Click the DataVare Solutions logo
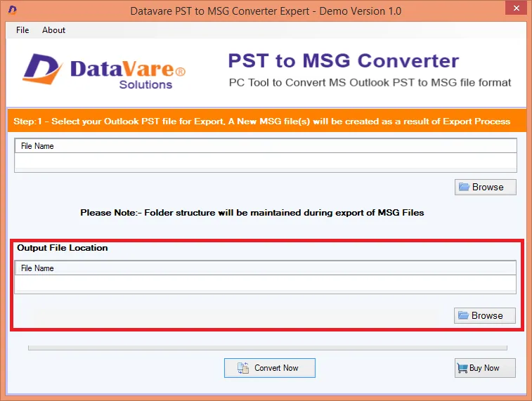 (x=104, y=71)
